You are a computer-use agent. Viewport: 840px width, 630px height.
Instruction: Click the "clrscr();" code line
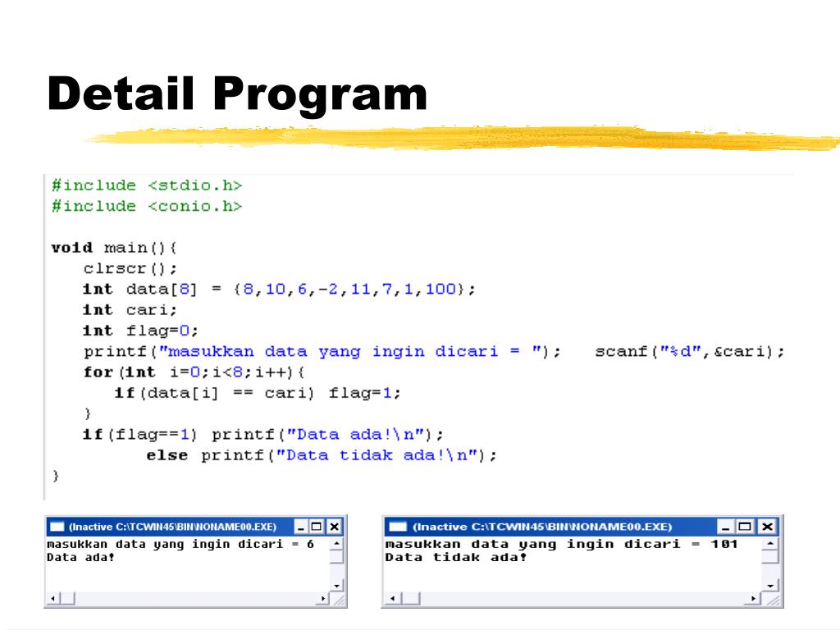(130, 268)
